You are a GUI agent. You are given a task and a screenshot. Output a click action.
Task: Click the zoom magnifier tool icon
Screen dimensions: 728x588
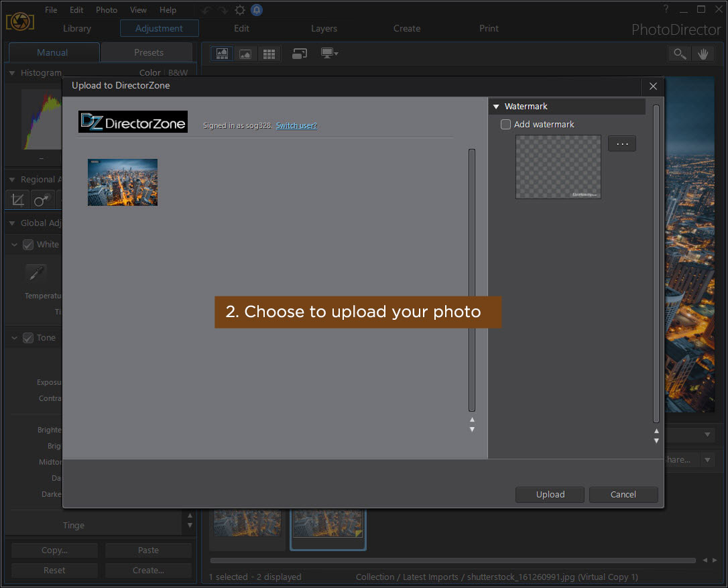[680, 54]
